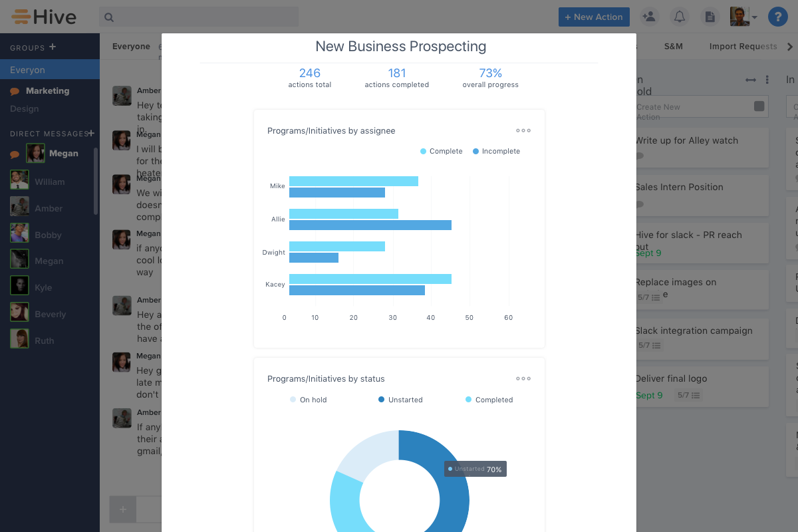Click the search magnifier icon
The image size is (798, 532).
tap(109, 17)
